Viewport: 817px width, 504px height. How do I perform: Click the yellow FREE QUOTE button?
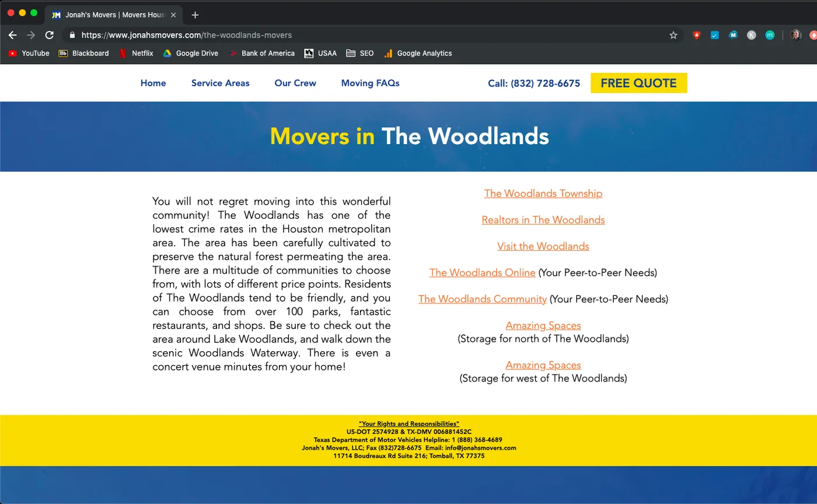click(x=638, y=83)
